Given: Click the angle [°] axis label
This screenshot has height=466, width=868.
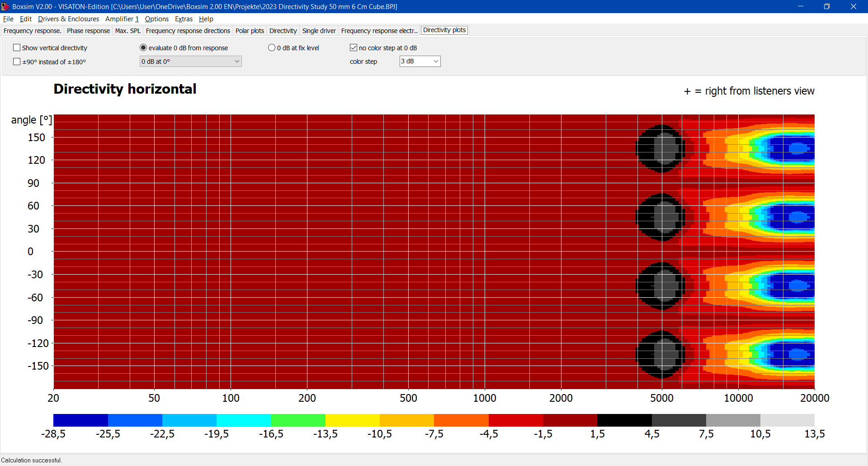Looking at the screenshot, I should pyautogui.click(x=32, y=120).
